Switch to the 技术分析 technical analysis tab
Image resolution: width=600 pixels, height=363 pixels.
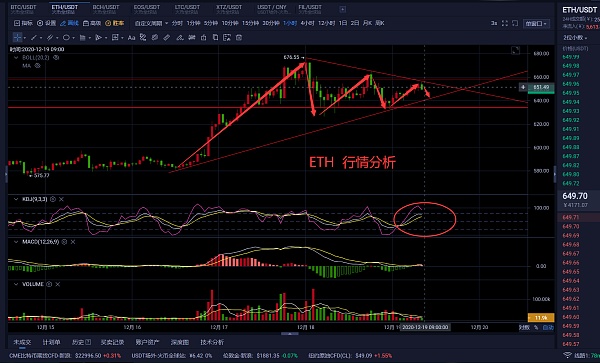[212, 342]
